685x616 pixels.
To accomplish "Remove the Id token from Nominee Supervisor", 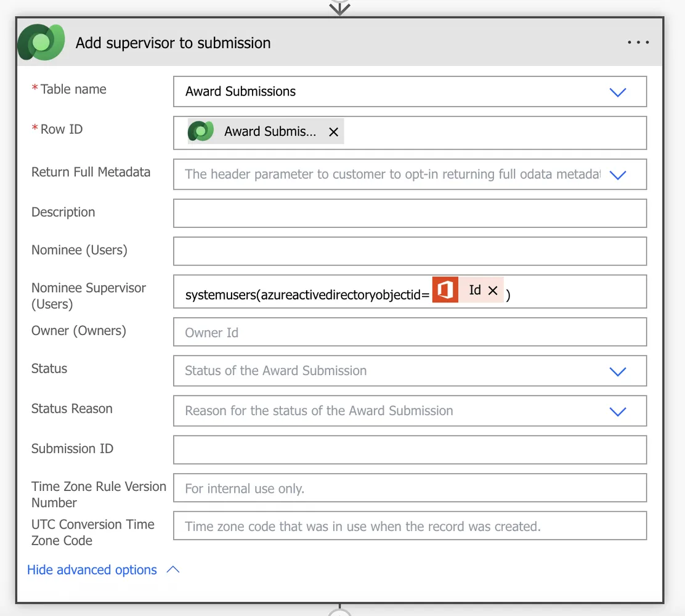I will point(493,291).
